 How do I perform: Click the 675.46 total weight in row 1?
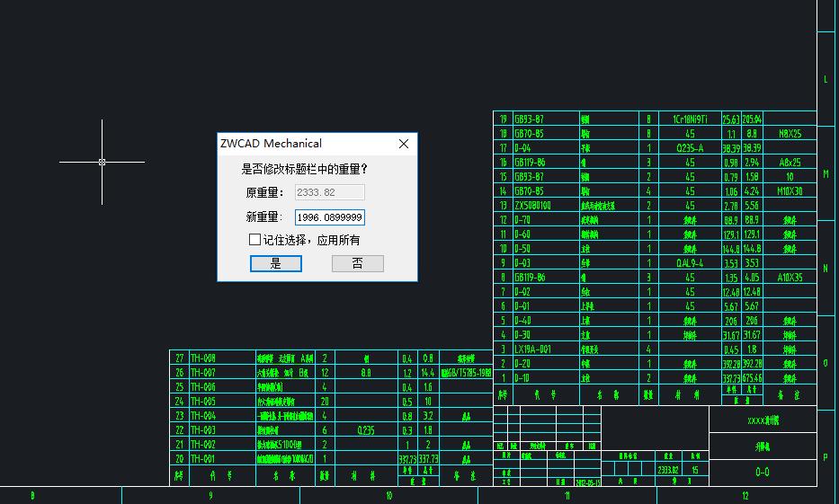tap(752, 378)
